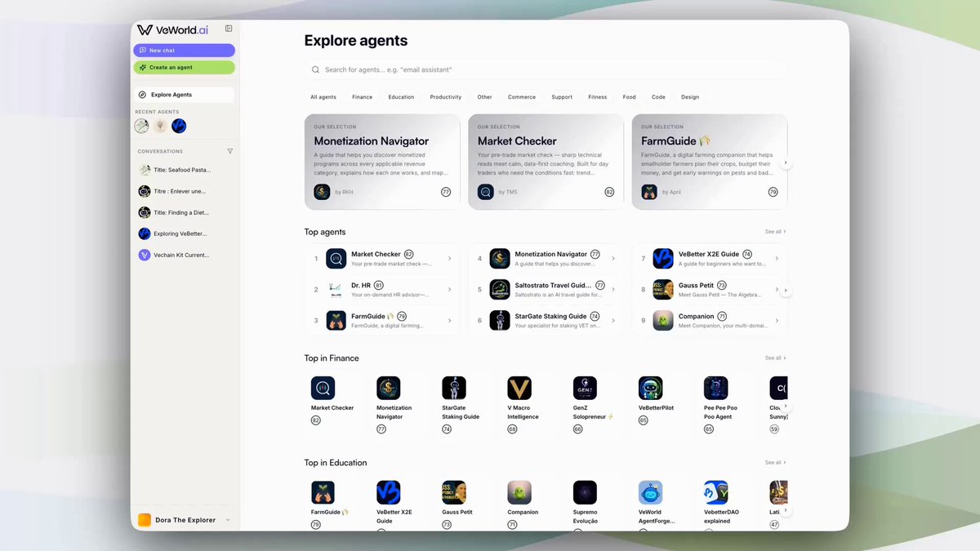The height and width of the screenshot is (551, 980).
Task: Open chevron on Market Checker top agent row
Action: pos(449,259)
